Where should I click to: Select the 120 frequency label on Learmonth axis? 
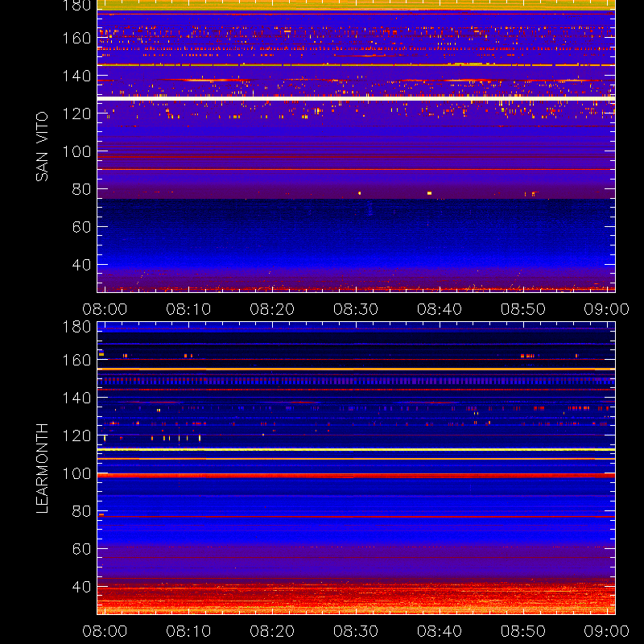pyautogui.click(x=76, y=436)
